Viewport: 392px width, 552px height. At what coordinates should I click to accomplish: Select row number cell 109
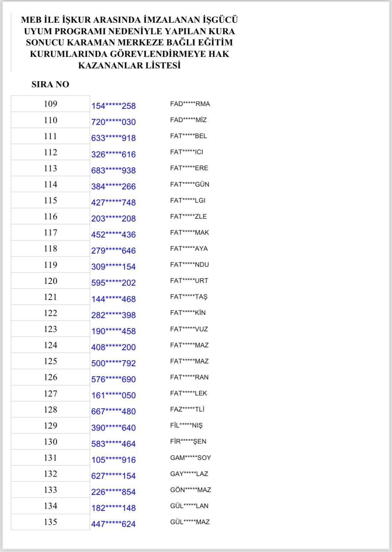point(51,104)
